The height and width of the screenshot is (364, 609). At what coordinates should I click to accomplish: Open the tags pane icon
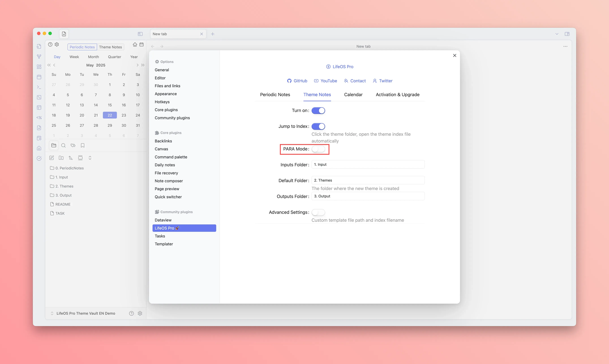coord(73,146)
